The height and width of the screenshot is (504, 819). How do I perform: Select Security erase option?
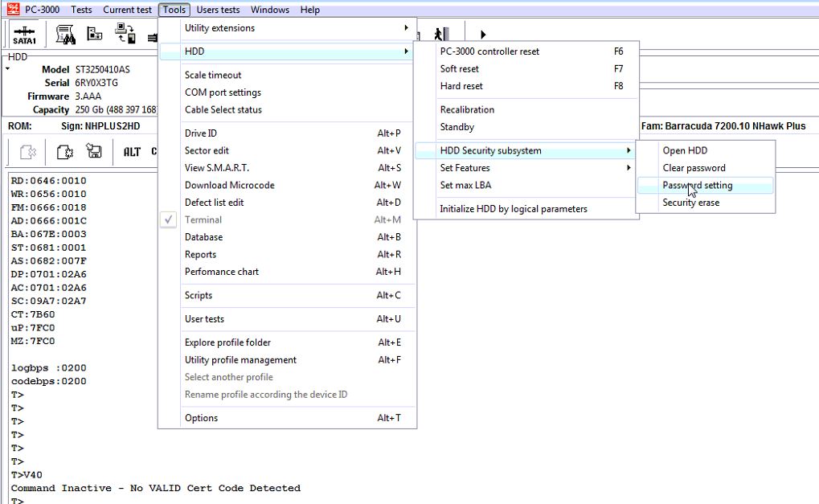coord(705,203)
